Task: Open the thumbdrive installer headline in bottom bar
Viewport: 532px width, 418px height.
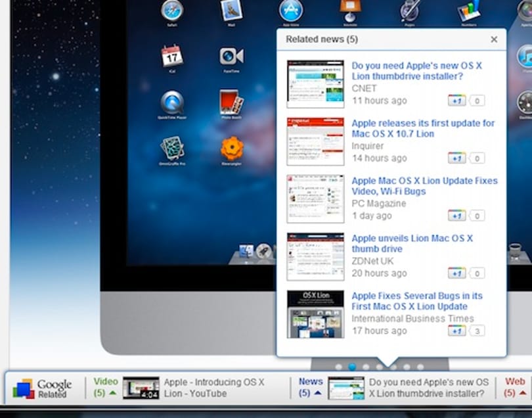Action: point(429,388)
